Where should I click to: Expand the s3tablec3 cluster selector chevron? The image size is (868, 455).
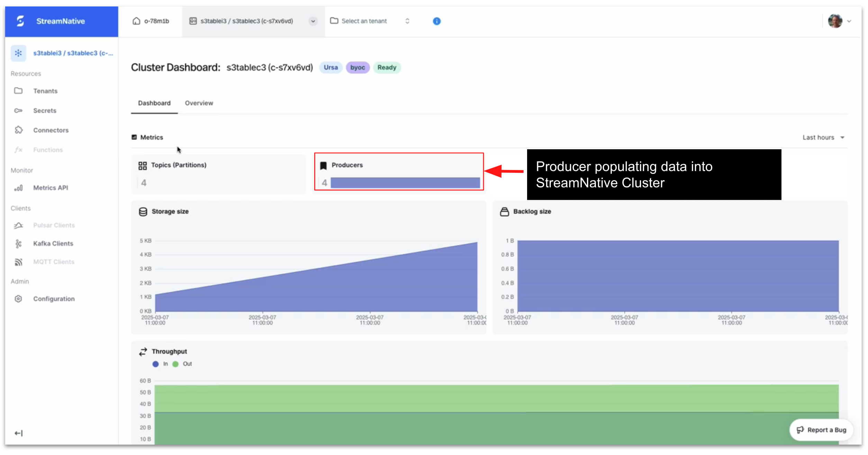tap(313, 21)
